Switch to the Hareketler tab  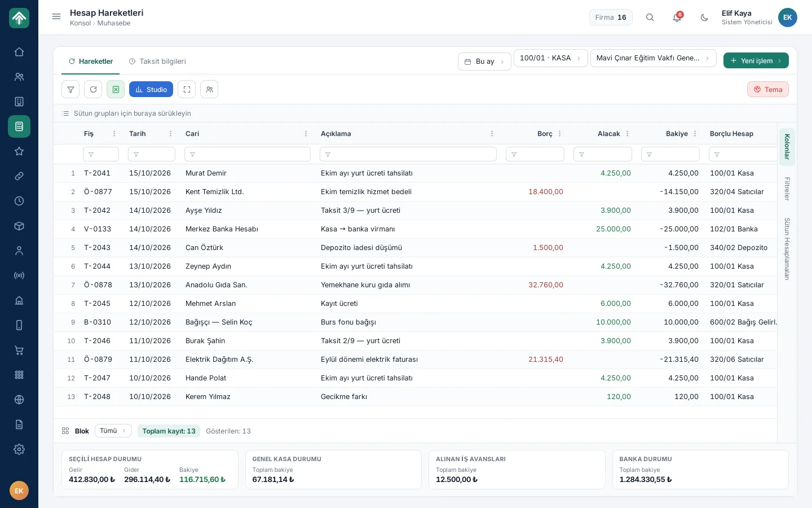click(90, 62)
